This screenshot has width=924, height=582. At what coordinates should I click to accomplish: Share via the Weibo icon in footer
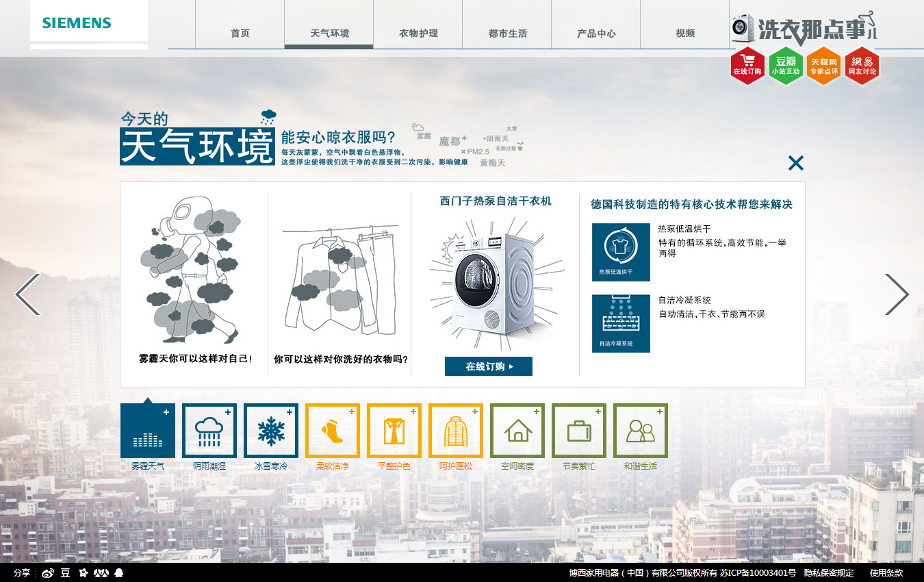pyautogui.click(x=47, y=573)
